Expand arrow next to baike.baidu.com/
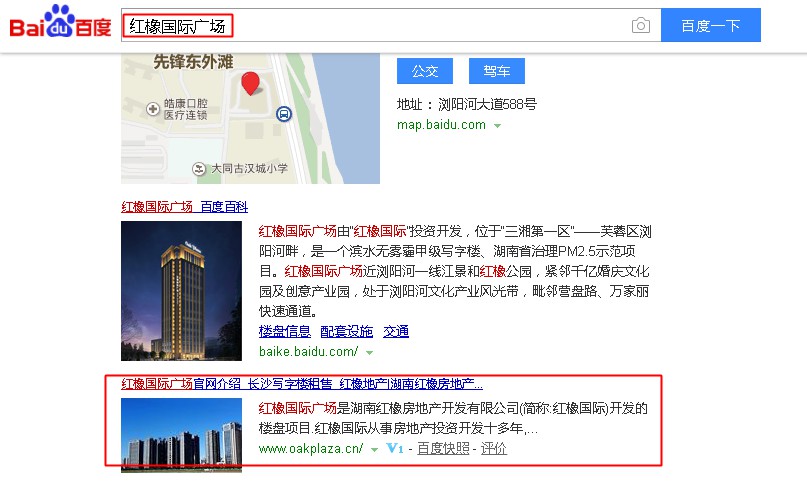Screen dimensions: 807x481 (x=369, y=353)
